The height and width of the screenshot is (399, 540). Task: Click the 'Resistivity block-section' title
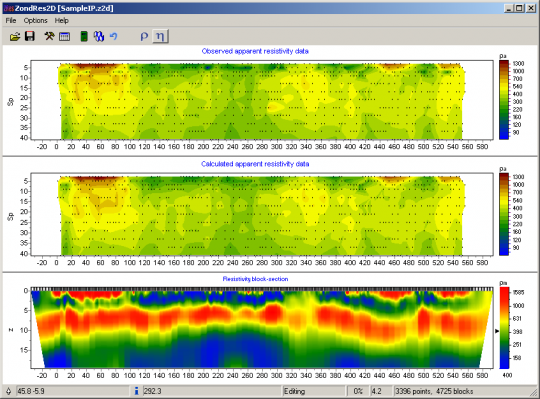pos(255,279)
